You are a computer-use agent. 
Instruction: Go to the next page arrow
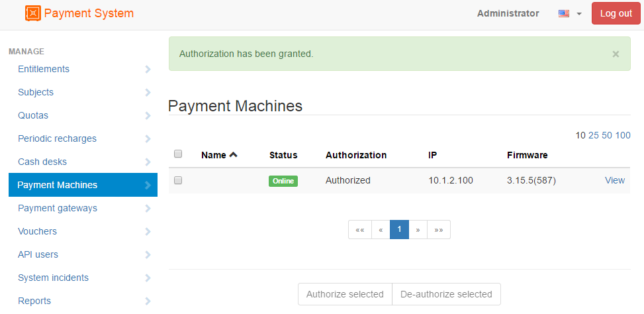[x=418, y=230]
